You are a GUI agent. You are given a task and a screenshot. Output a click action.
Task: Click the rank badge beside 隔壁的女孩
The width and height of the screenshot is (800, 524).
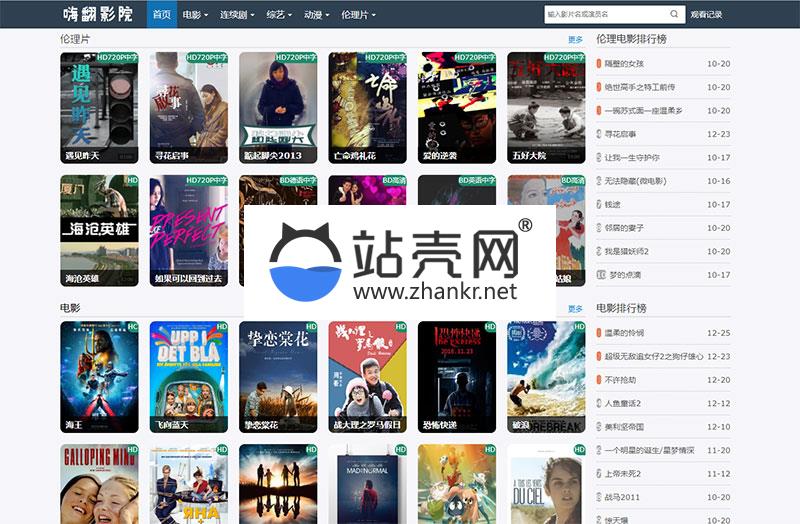(599, 64)
